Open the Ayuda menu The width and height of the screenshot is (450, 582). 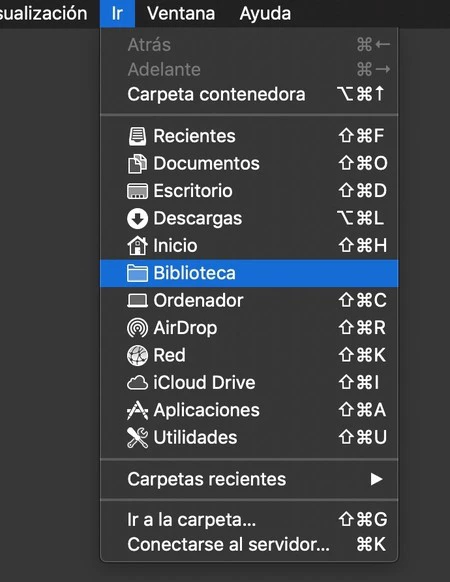(x=265, y=14)
